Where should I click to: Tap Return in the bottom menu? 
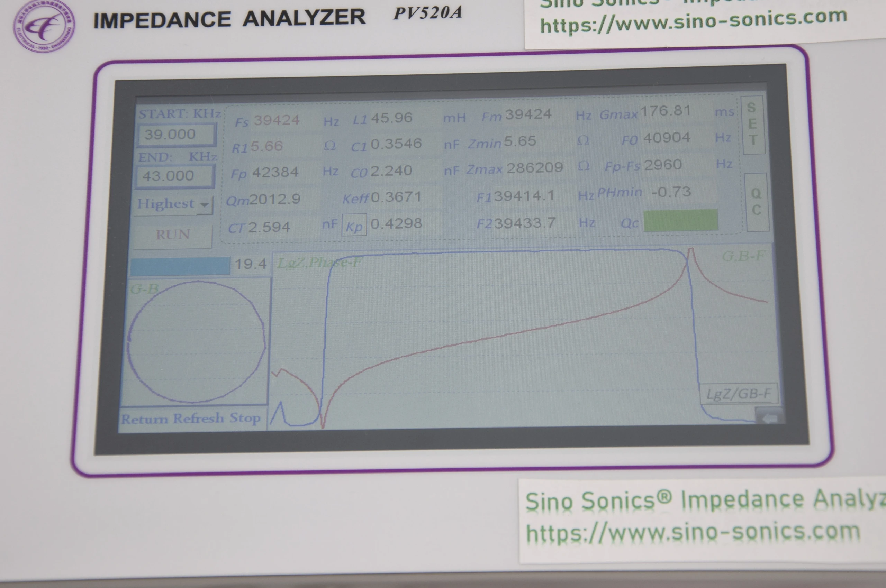[144, 419]
